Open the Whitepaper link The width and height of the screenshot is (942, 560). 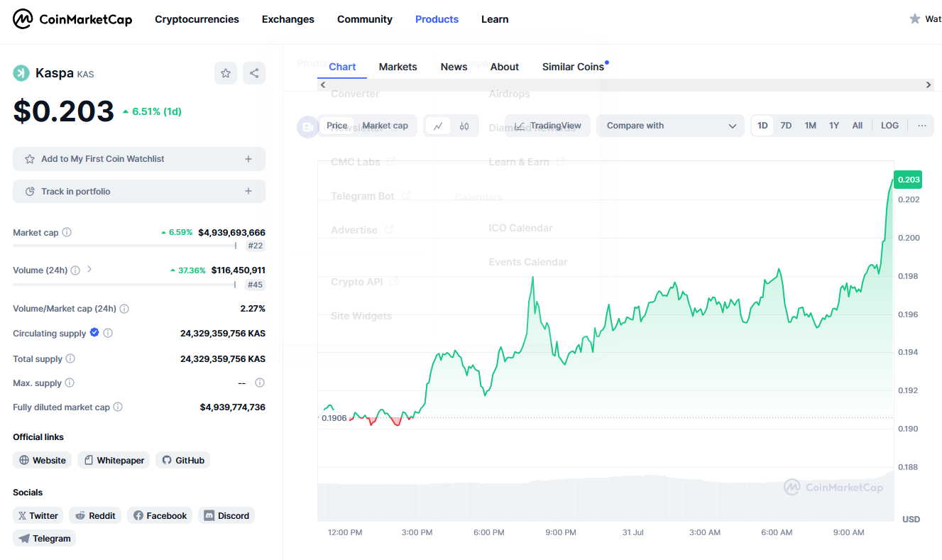click(114, 461)
